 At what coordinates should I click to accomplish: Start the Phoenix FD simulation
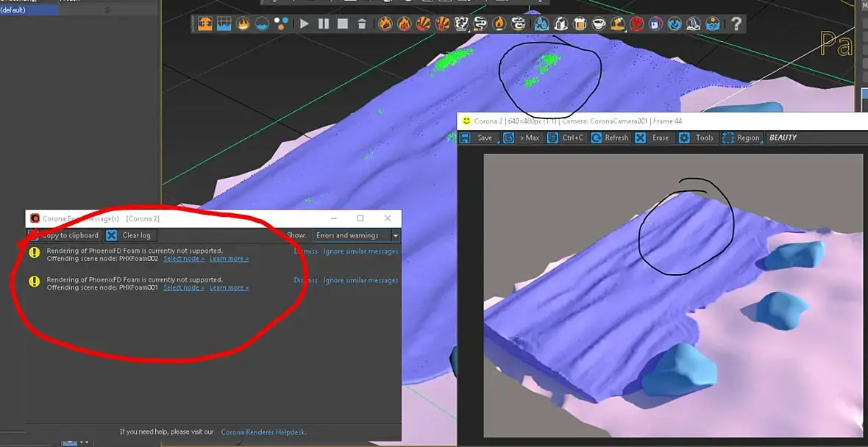tap(304, 24)
